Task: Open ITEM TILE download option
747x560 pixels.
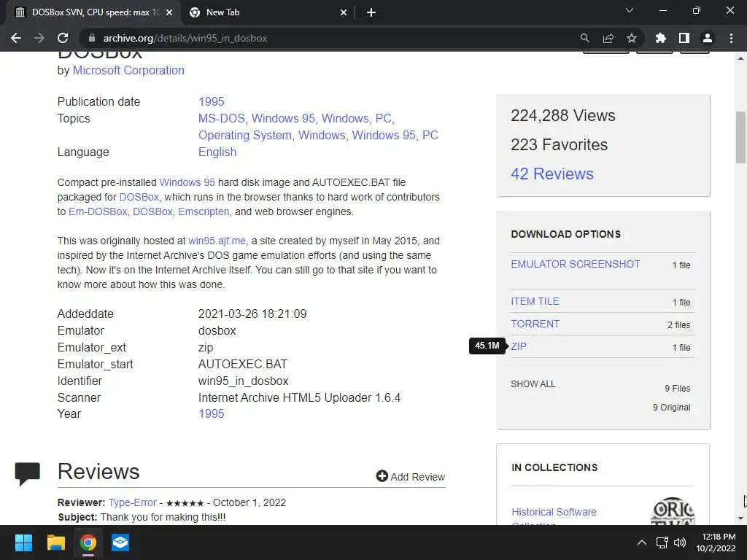Action: click(x=535, y=301)
